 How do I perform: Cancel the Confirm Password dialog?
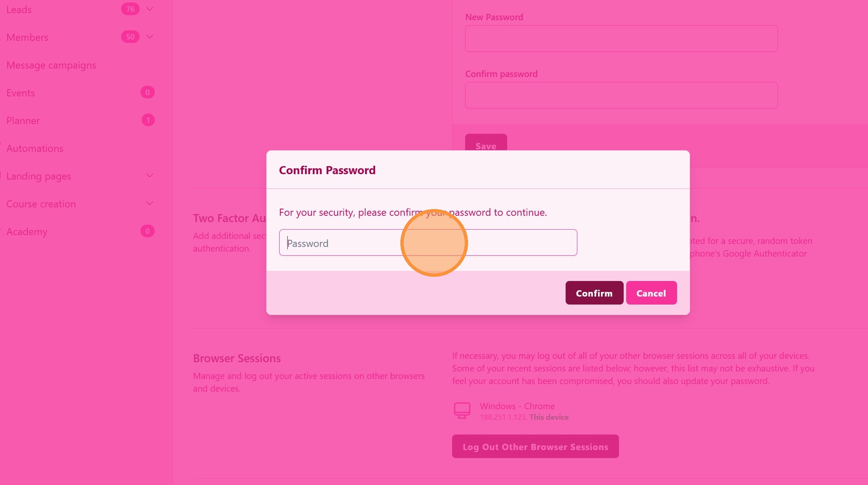tap(651, 293)
